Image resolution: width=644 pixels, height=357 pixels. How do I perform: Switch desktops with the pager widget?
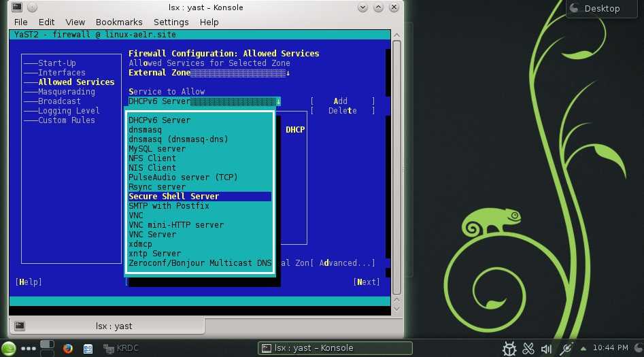pyautogui.click(x=47, y=348)
